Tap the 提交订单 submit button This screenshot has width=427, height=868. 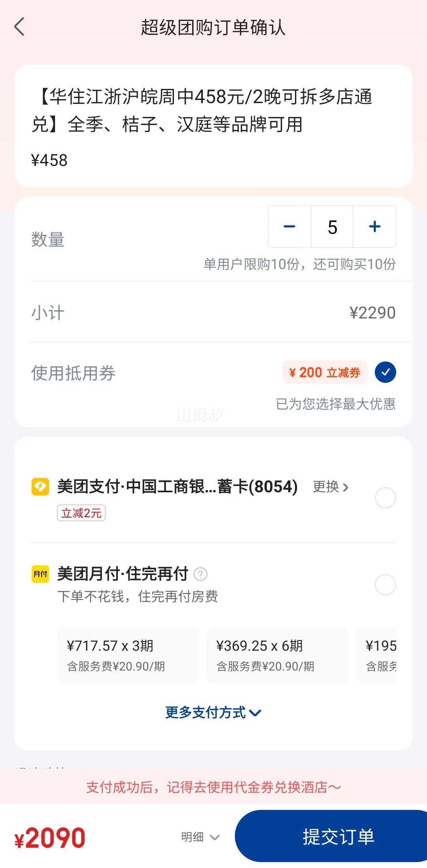pyautogui.click(x=331, y=836)
